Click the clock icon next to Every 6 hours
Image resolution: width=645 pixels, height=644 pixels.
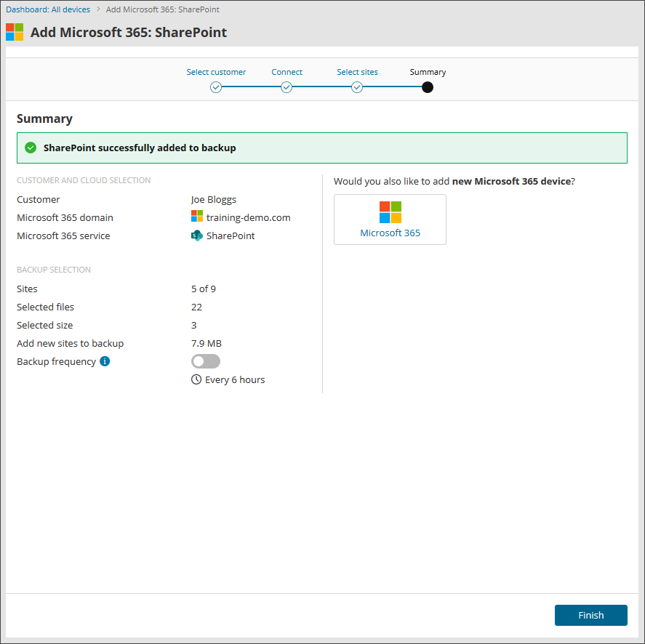coord(196,379)
